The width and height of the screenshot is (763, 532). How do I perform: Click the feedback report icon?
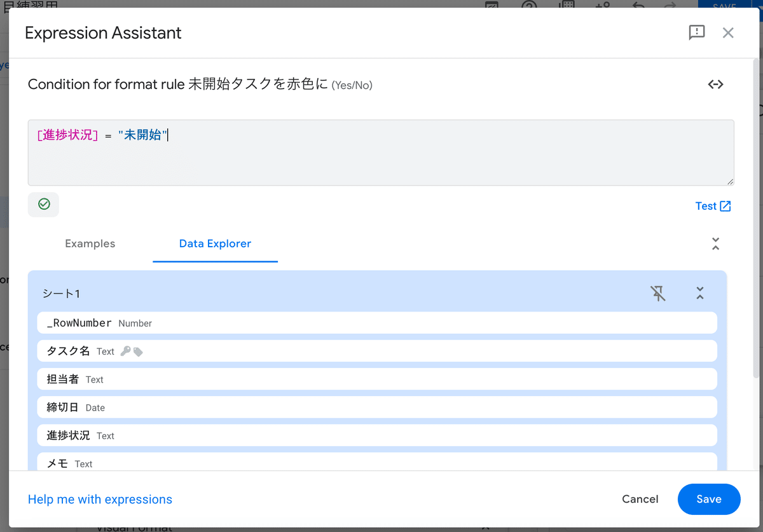pos(696,32)
